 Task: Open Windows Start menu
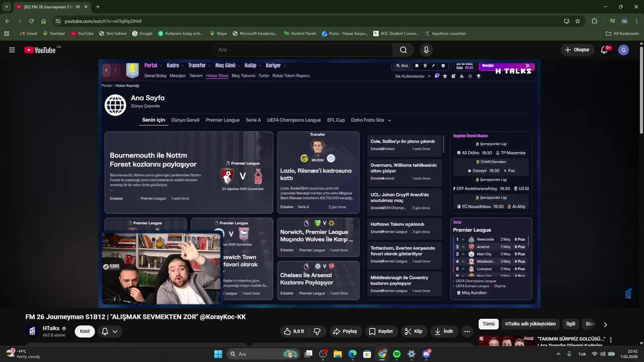tap(218, 354)
